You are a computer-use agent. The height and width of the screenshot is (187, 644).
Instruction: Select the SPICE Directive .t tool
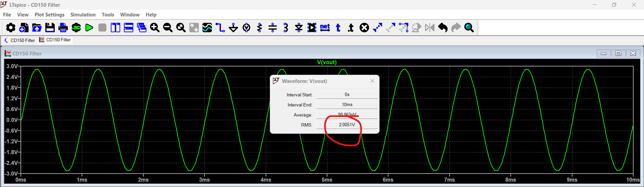[x=351, y=28]
